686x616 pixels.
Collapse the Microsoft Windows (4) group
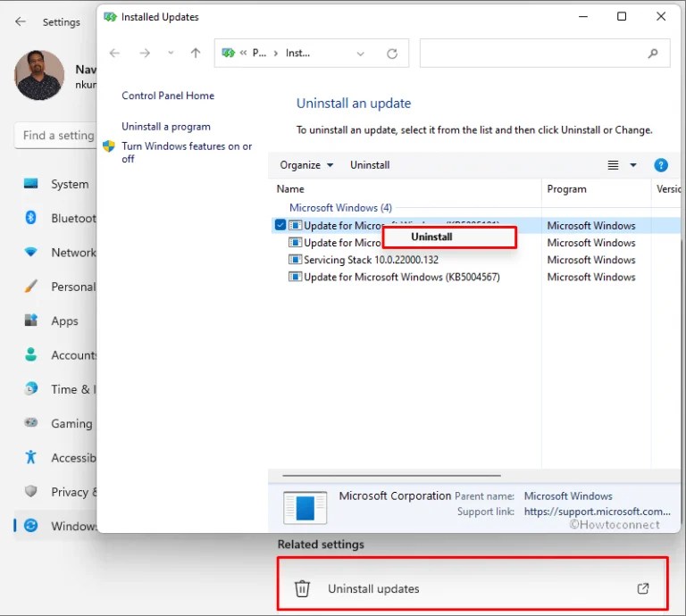[x=341, y=208]
